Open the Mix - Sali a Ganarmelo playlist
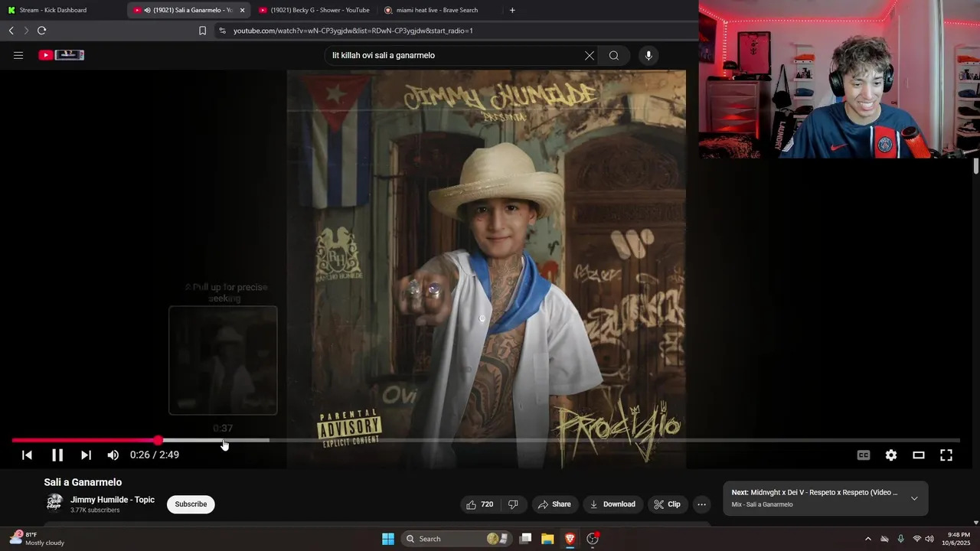Screen dimensions: 980x551 (x=762, y=504)
